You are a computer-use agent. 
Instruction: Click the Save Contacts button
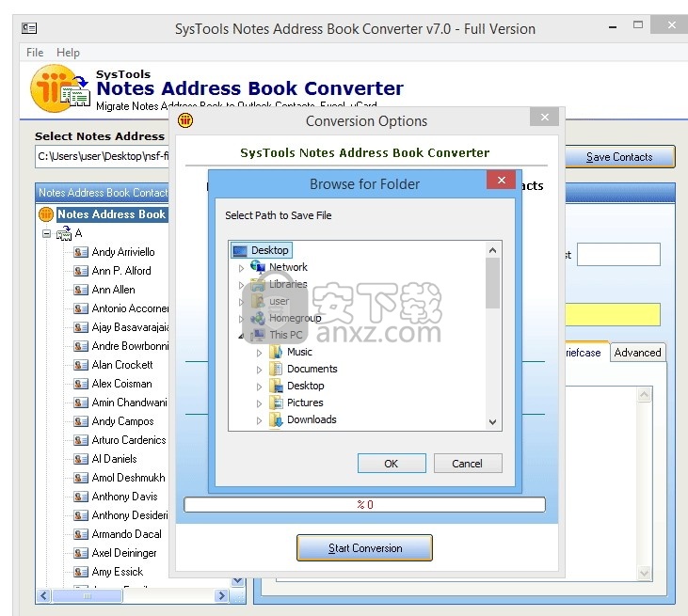(619, 157)
